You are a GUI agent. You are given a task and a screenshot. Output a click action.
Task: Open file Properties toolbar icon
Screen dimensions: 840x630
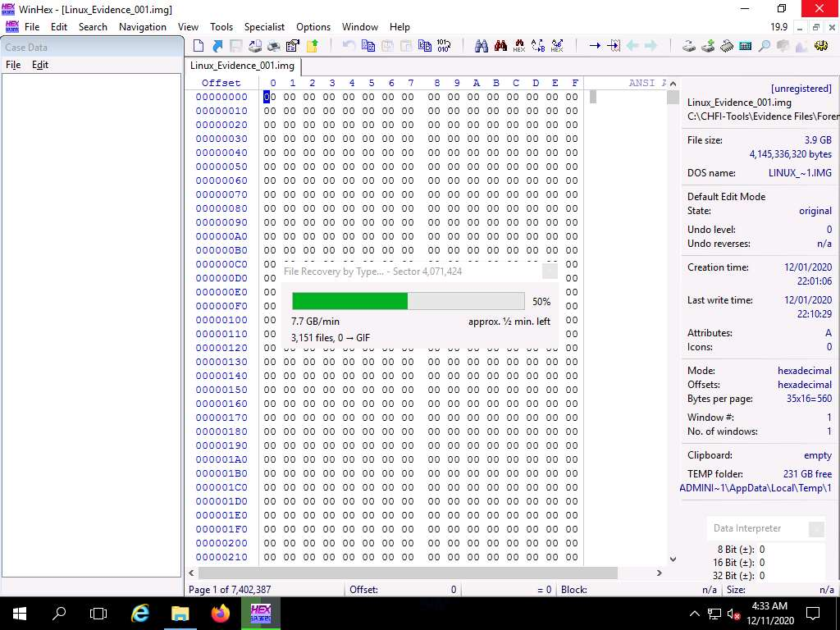(293, 46)
